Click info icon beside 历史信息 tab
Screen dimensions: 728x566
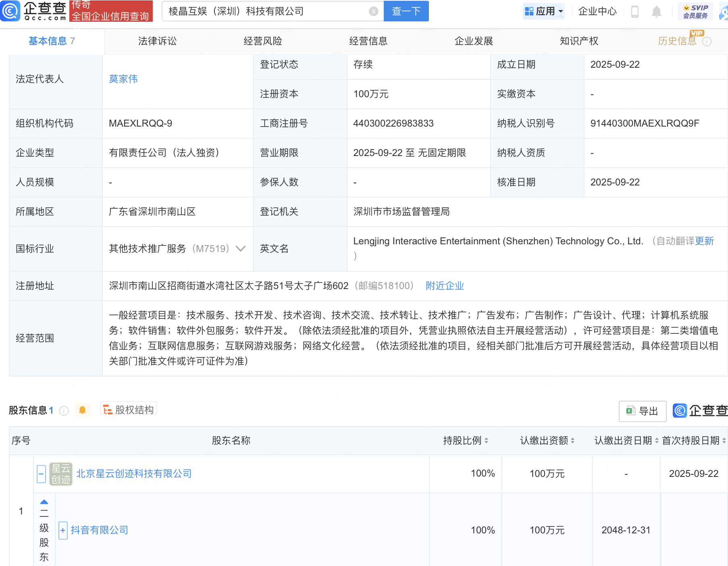pyautogui.click(x=707, y=42)
